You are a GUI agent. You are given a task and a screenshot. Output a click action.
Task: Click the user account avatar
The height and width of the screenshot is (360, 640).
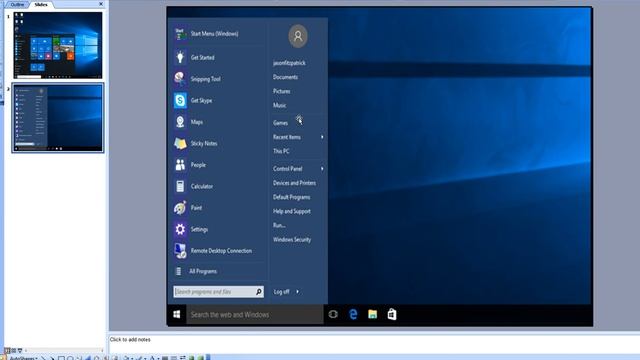[298, 36]
